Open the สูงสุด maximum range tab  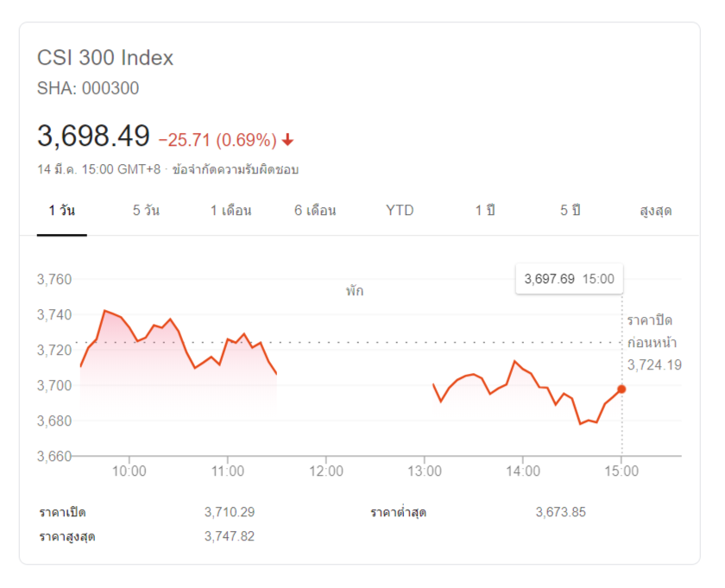tap(655, 211)
